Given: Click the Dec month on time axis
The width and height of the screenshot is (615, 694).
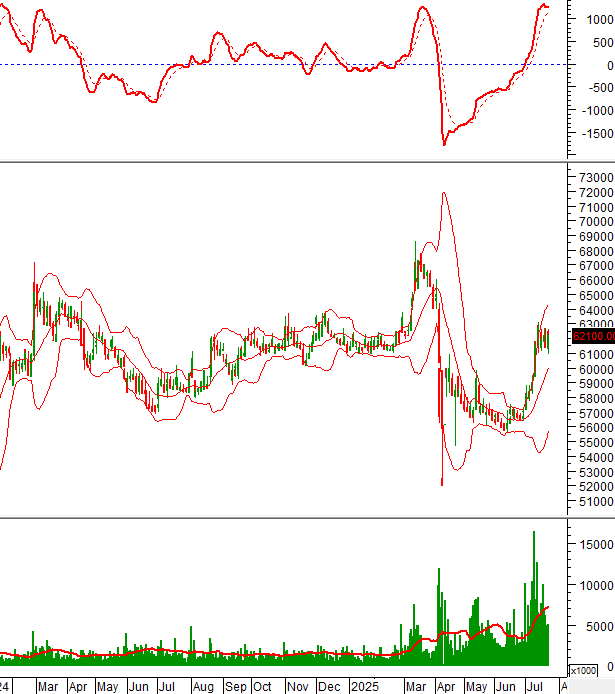Looking at the screenshot, I should pos(329,687).
